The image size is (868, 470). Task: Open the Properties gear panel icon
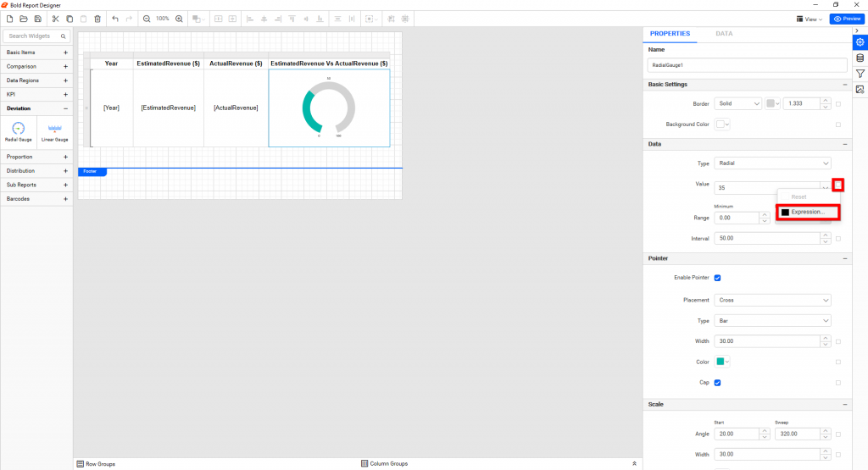point(860,42)
